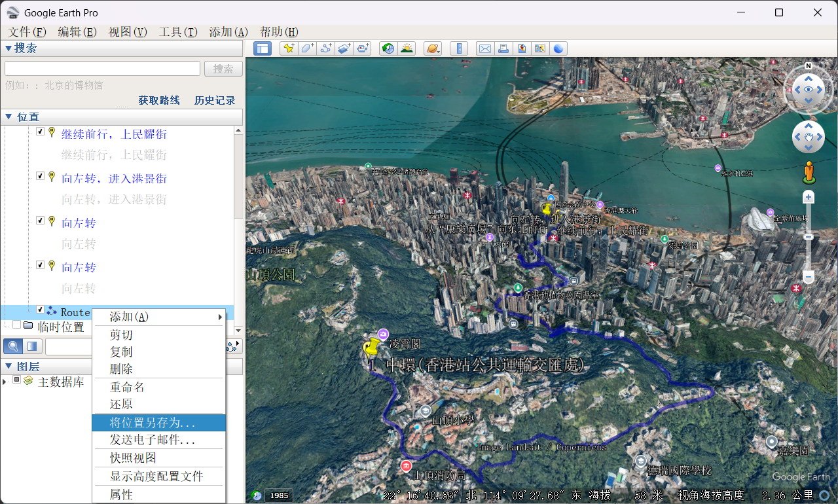Uncheck the 继续前行，上民耀街 checkbox
This screenshot has width=838, height=504.
[x=40, y=132]
